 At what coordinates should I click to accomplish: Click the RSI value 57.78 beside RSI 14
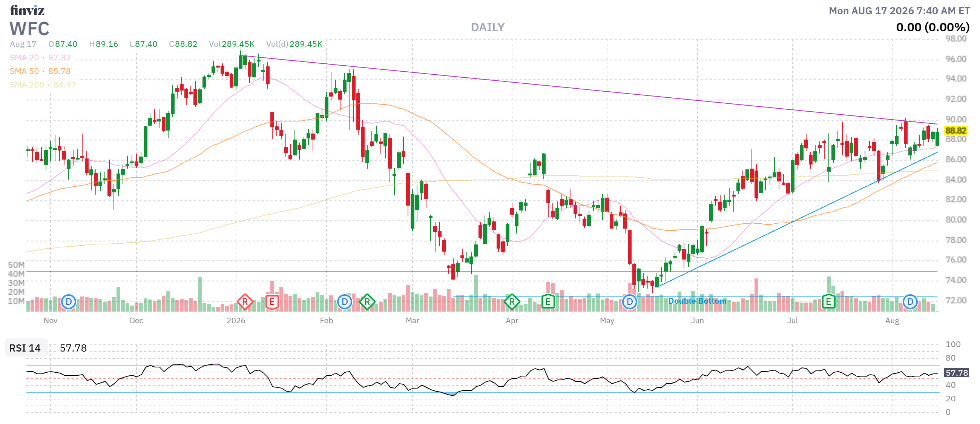[x=73, y=348]
